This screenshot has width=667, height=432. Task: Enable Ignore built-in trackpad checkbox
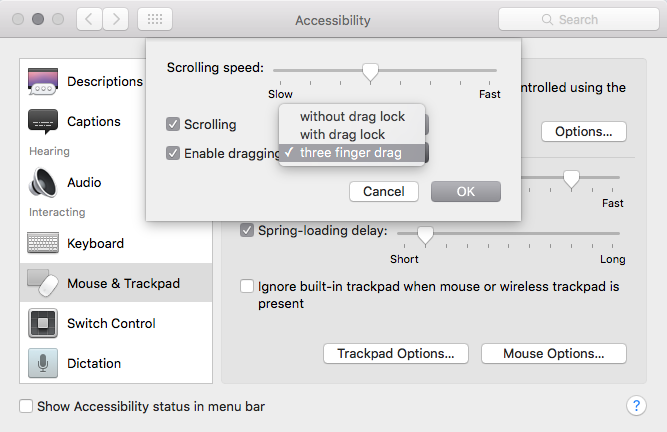click(x=247, y=286)
